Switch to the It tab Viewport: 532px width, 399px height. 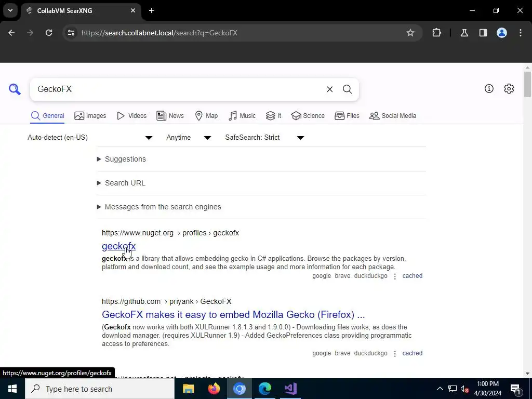click(273, 116)
